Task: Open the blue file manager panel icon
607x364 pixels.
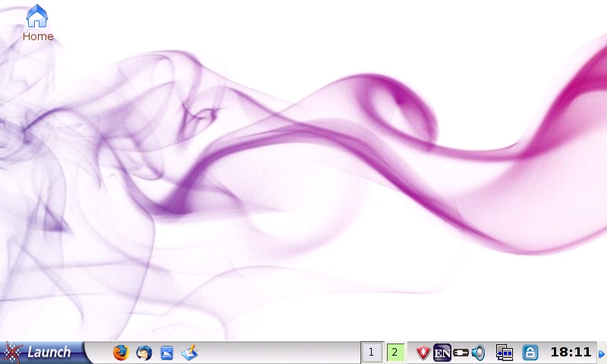Action: [x=167, y=353]
